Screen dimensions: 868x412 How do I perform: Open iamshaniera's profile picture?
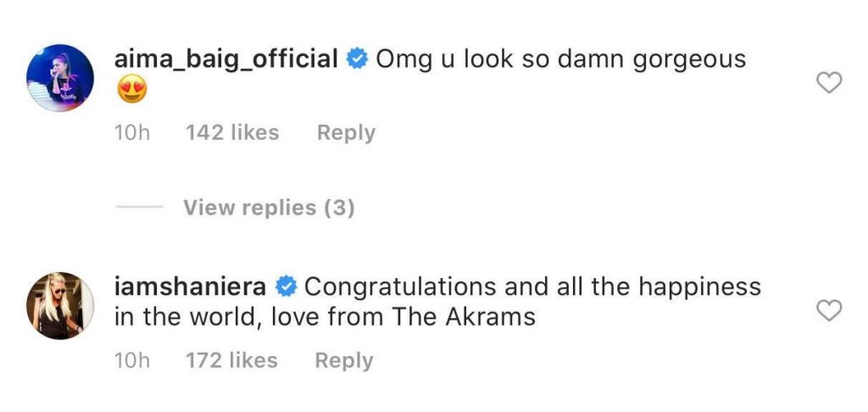(x=60, y=306)
